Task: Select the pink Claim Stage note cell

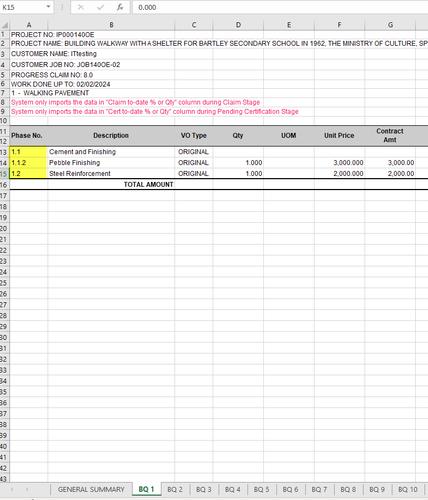Action: tap(135, 102)
